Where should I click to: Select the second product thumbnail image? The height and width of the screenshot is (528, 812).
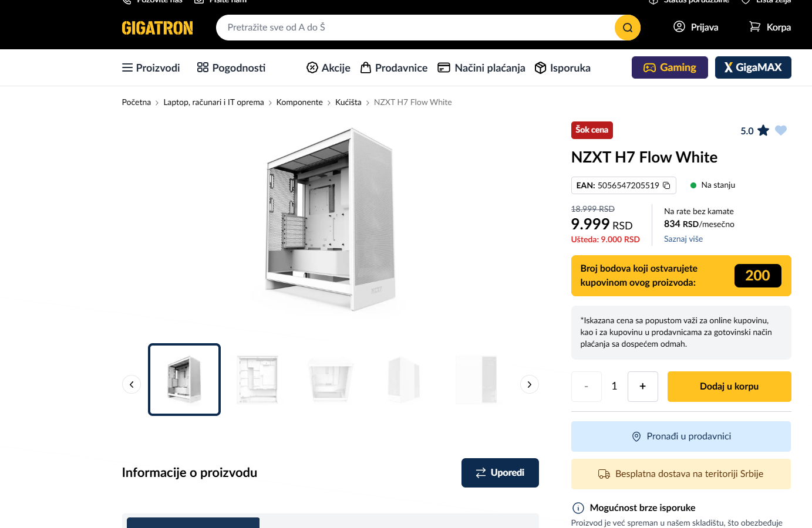tap(257, 380)
